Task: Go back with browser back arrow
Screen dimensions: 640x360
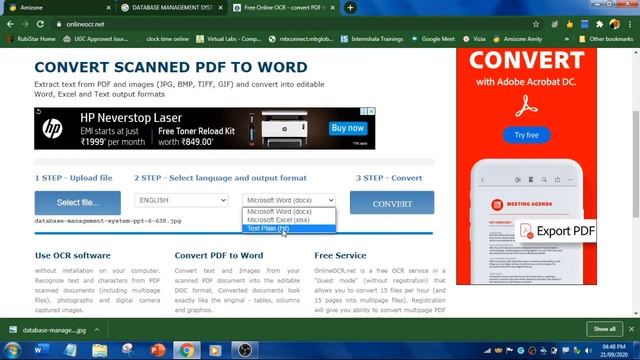Action: [x=10, y=24]
